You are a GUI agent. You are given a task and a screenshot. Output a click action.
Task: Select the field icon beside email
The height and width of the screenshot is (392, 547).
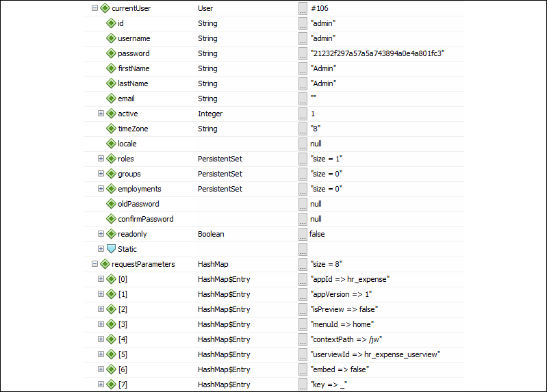tap(112, 99)
